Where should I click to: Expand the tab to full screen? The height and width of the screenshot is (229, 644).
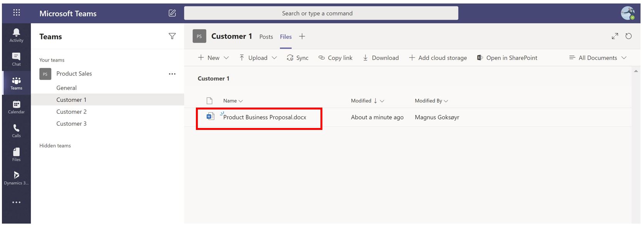pos(615,36)
